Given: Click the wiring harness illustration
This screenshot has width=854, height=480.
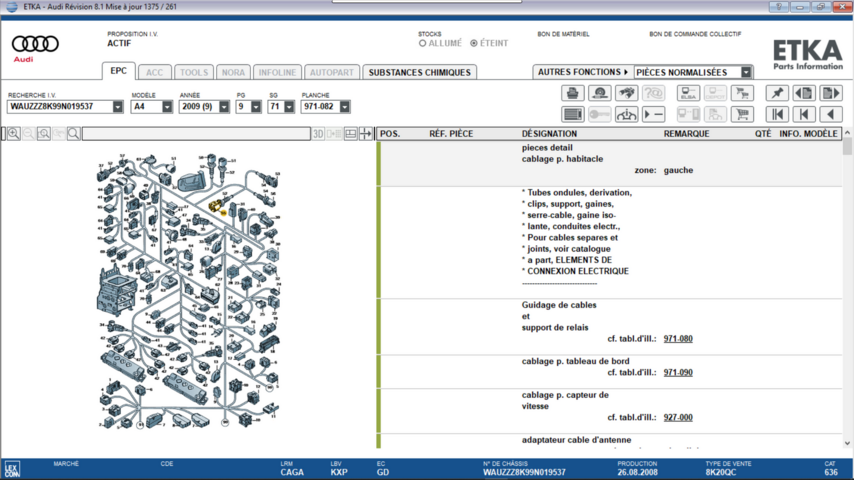Looking at the screenshot, I should [x=188, y=291].
